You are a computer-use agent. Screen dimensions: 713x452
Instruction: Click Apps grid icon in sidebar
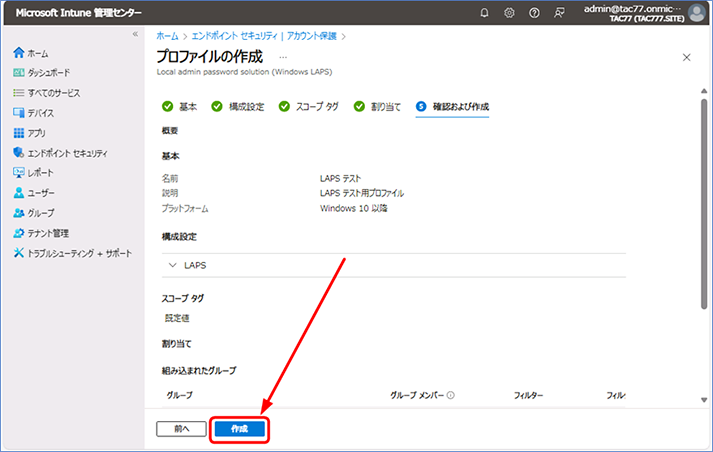point(19,133)
